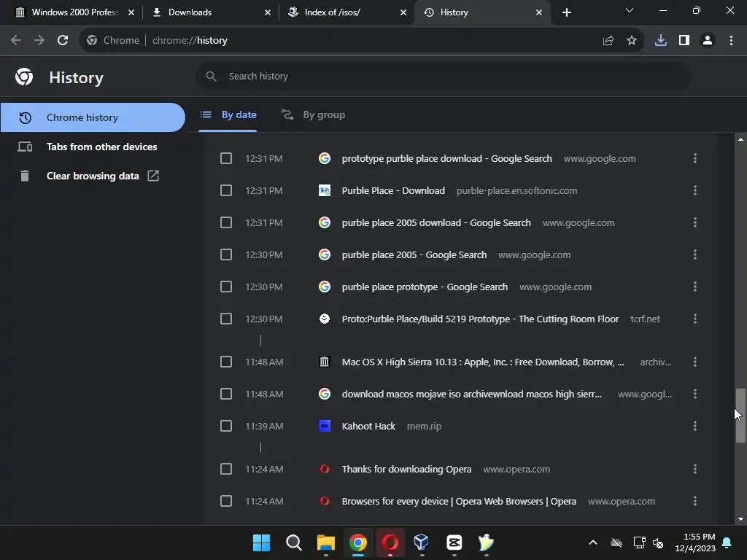Click the search magnifier icon in history
Image resolution: width=747 pixels, height=560 pixels.
tap(211, 76)
